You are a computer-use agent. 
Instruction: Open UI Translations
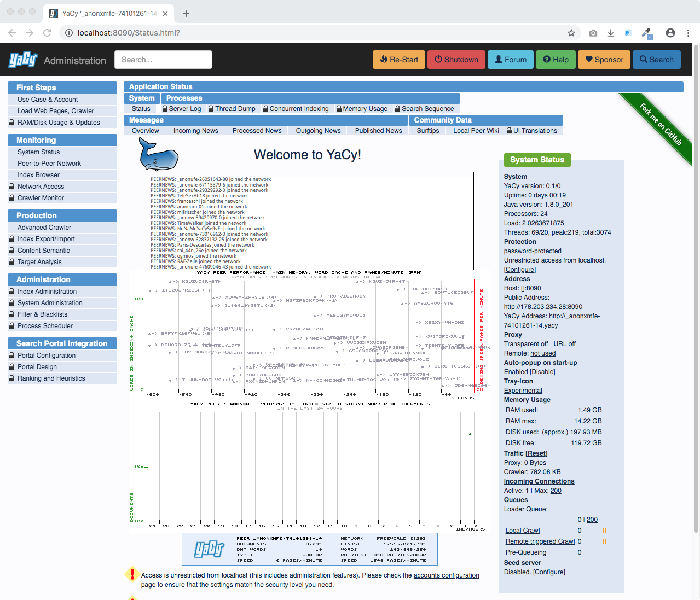(531, 131)
